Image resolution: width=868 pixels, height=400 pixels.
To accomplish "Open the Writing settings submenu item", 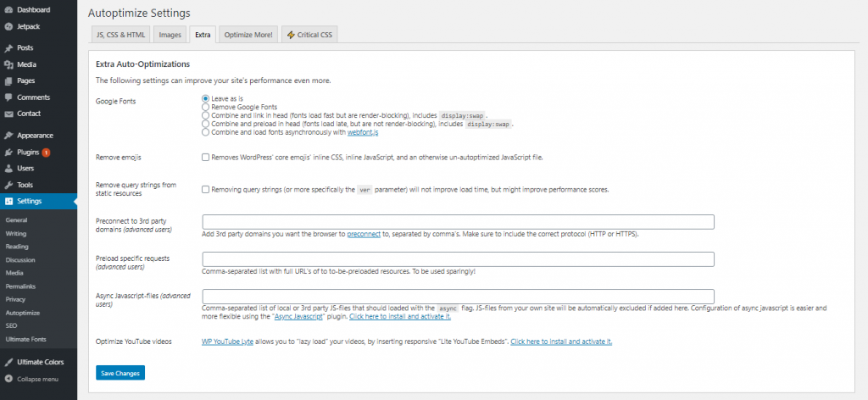I will pos(16,233).
